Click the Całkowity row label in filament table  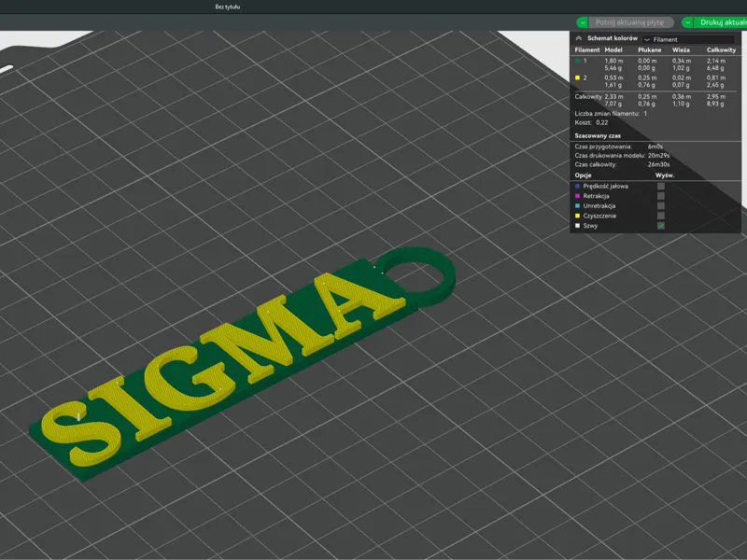pyautogui.click(x=588, y=97)
